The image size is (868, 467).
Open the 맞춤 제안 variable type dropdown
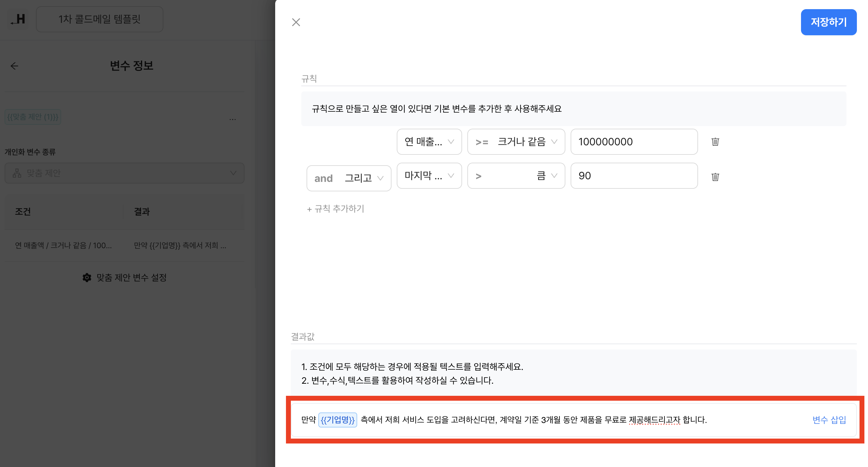(124, 173)
